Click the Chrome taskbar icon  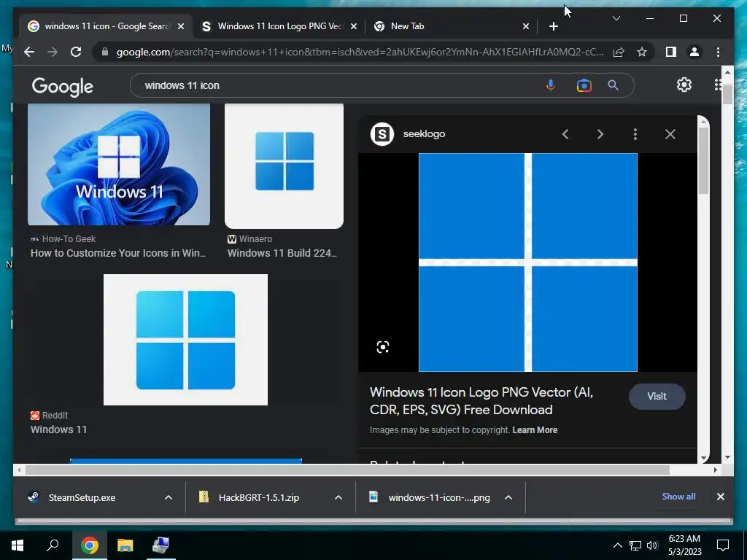89,545
